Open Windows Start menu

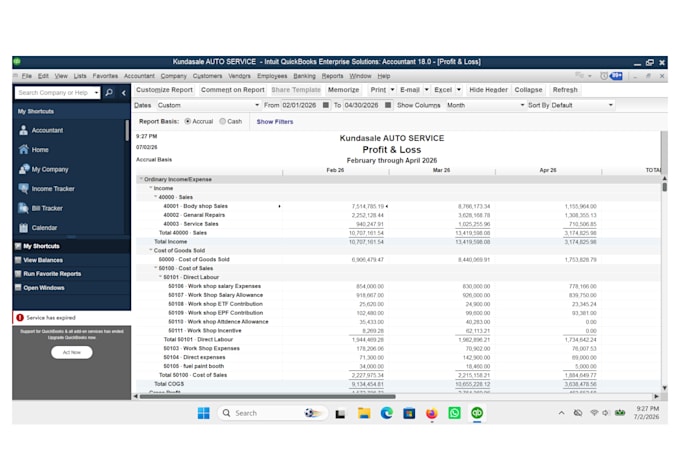click(203, 413)
